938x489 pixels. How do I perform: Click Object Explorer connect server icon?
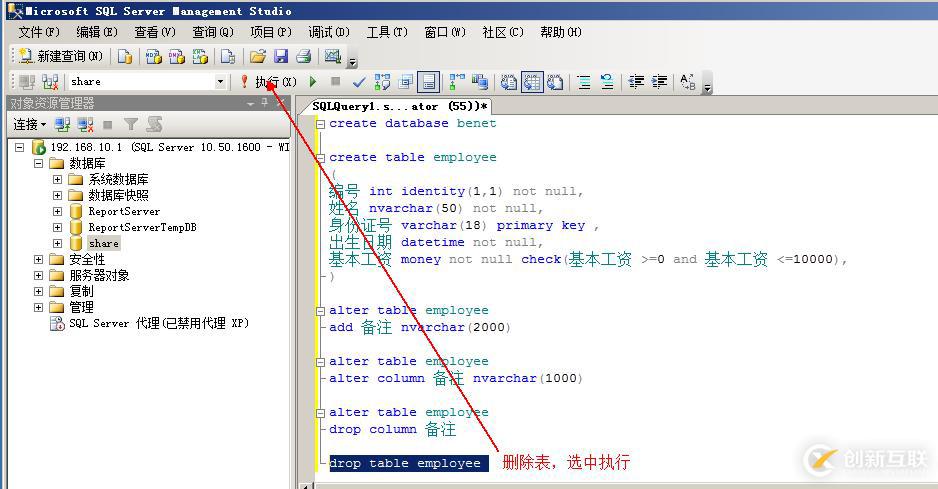(x=62, y=124)
